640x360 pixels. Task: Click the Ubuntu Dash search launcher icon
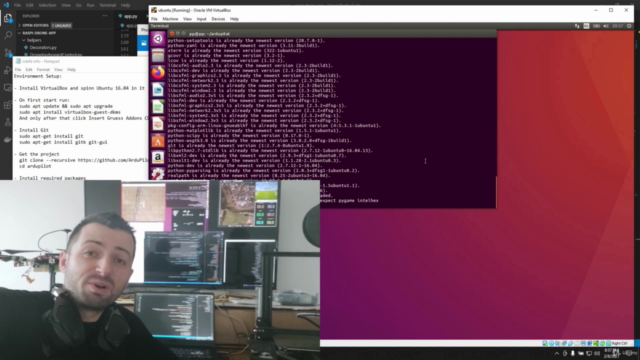pos(158,39)
